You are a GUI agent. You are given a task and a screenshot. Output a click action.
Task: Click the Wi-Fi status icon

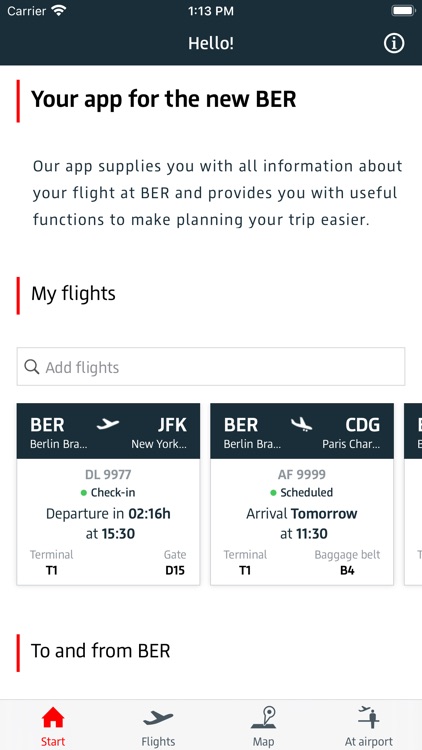click(59, 11)
